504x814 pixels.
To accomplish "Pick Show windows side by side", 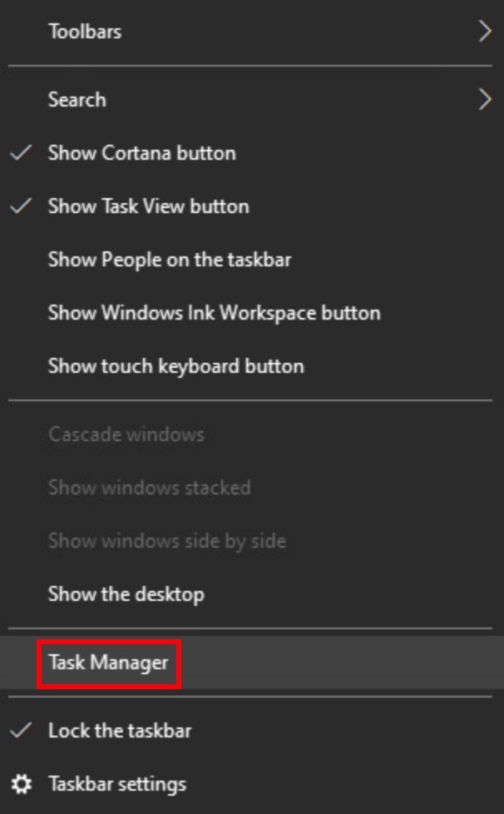I will point(166,541).
